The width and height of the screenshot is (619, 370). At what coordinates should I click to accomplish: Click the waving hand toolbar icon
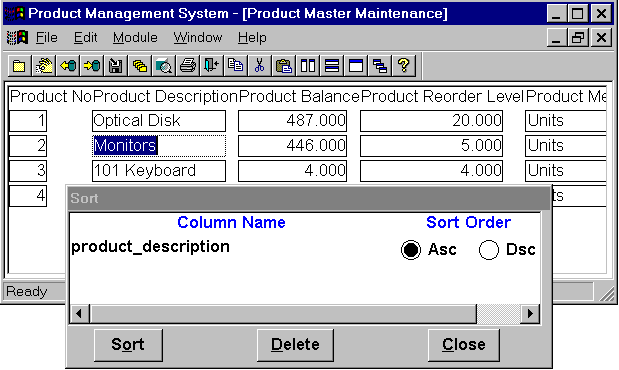(44, 66)
